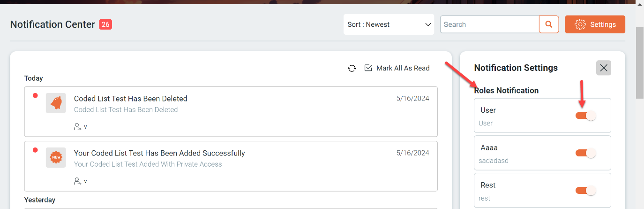Screen dimensions: 644x209
Task: Click the magnifier search button
Action: pyautogui.click(x=549, y=24)
